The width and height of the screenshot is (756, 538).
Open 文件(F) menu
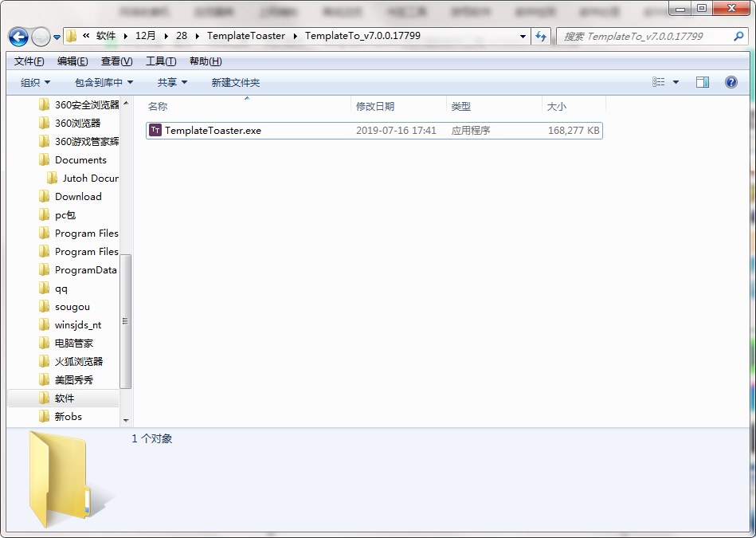(29, 61)
